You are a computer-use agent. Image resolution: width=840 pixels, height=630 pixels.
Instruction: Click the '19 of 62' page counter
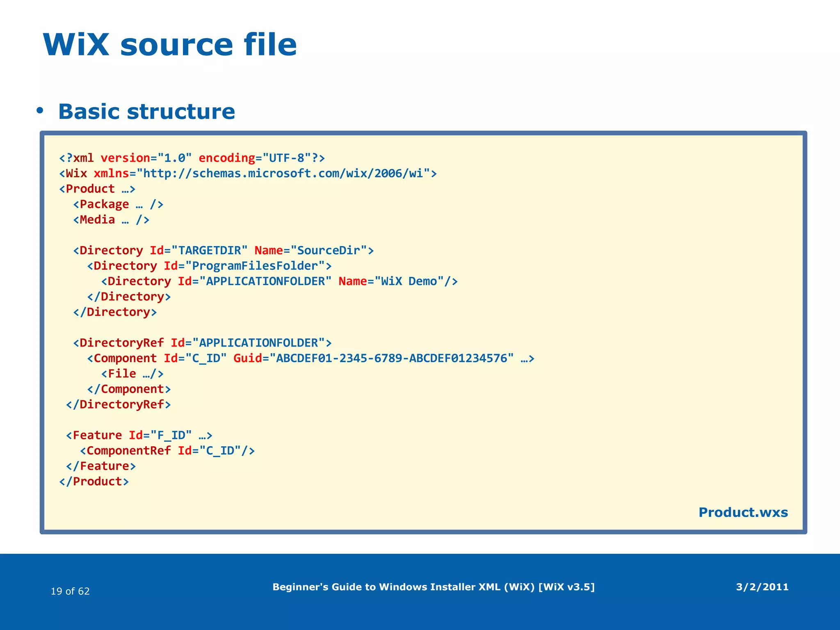coord(70,591)
